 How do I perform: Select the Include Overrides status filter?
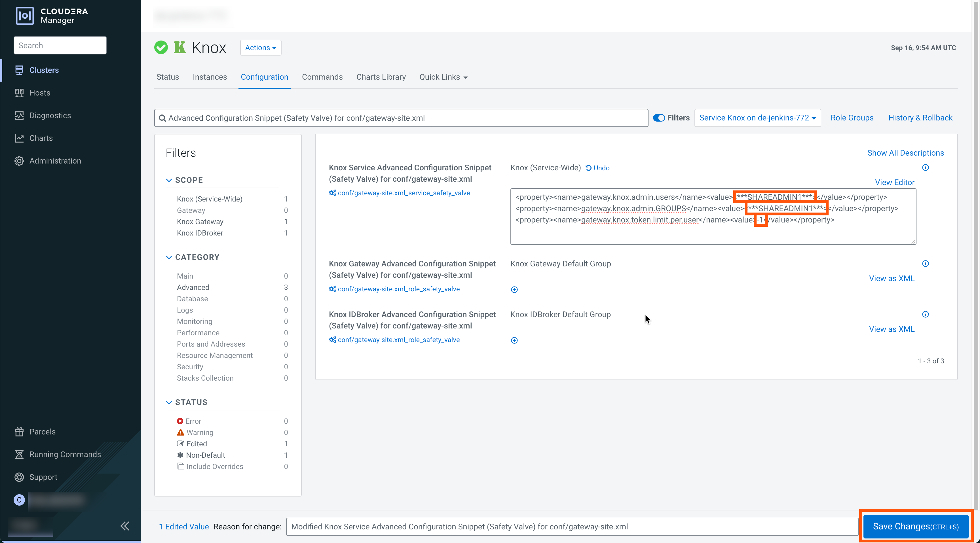[215, 466]
